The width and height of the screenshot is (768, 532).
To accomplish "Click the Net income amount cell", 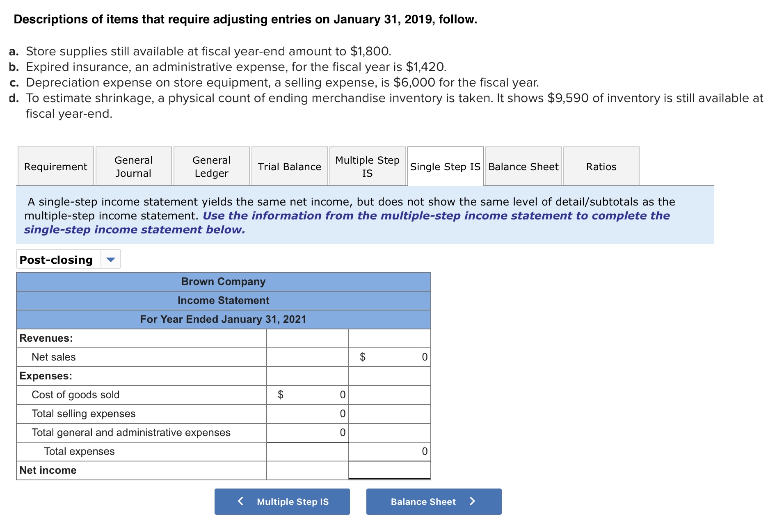I will (390, 470).
